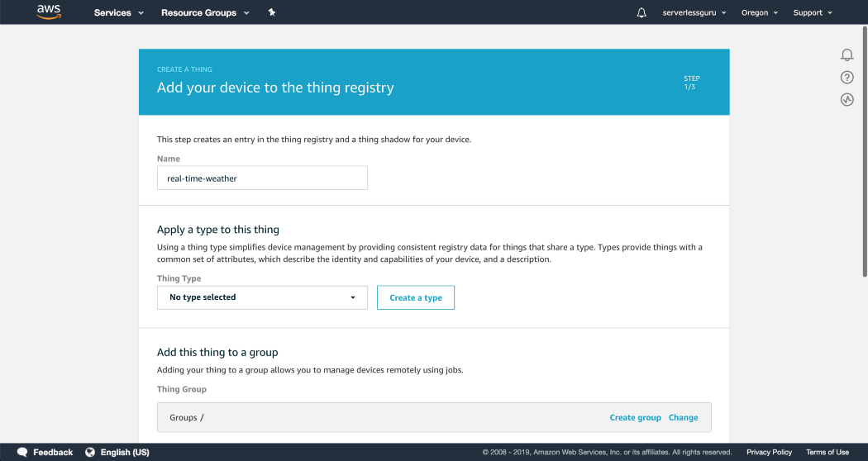Open the Oregon region selector

760,12
